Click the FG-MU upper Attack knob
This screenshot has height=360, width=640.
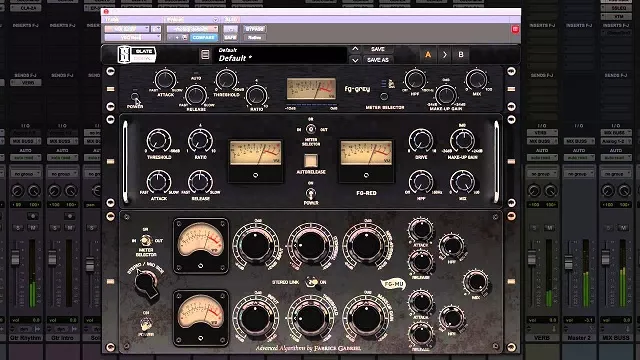[x=421, y=230]
